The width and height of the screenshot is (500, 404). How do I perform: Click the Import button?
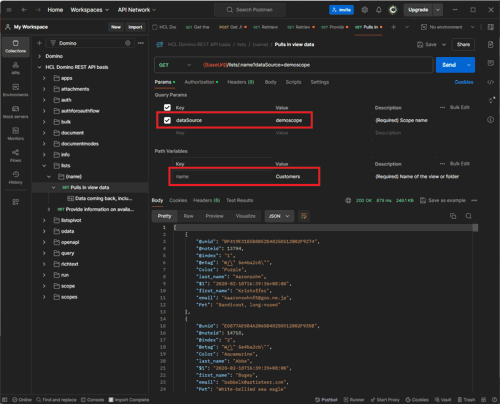135,27
